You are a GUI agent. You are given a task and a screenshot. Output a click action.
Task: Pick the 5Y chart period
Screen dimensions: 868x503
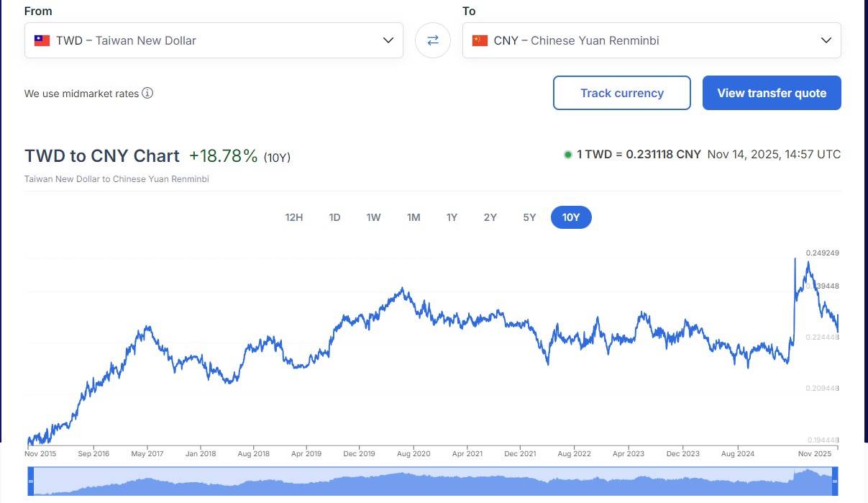(529, 217)
